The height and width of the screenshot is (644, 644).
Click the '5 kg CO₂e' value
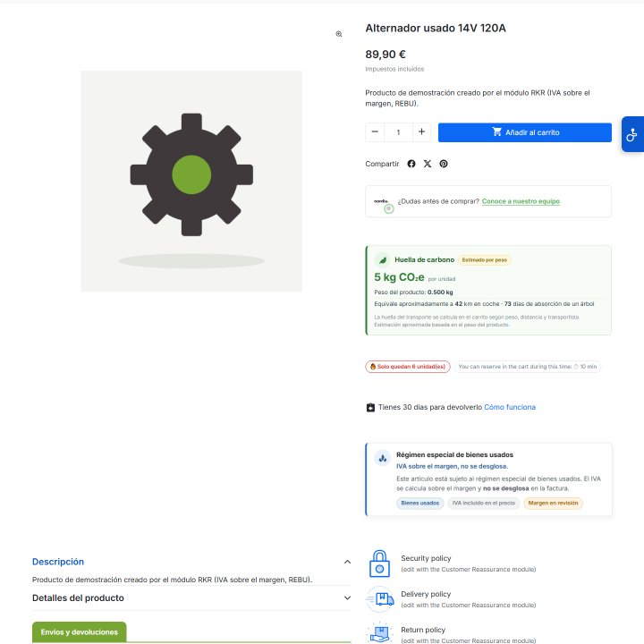(399, 277)
